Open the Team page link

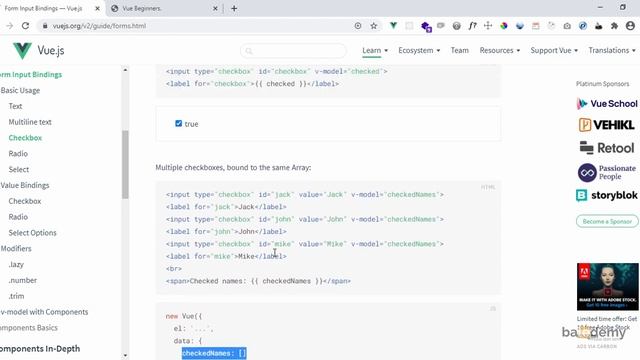(460, 50)
